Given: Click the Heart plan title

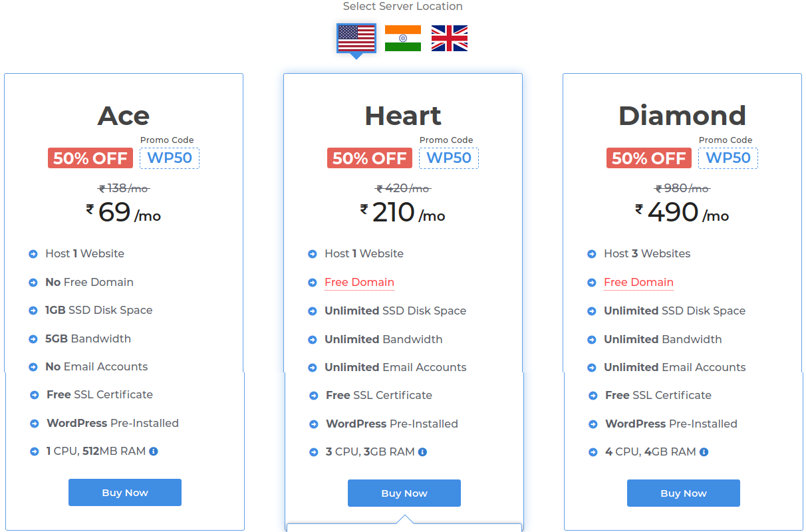Looking at the screenshot, I should pos(403,116).
